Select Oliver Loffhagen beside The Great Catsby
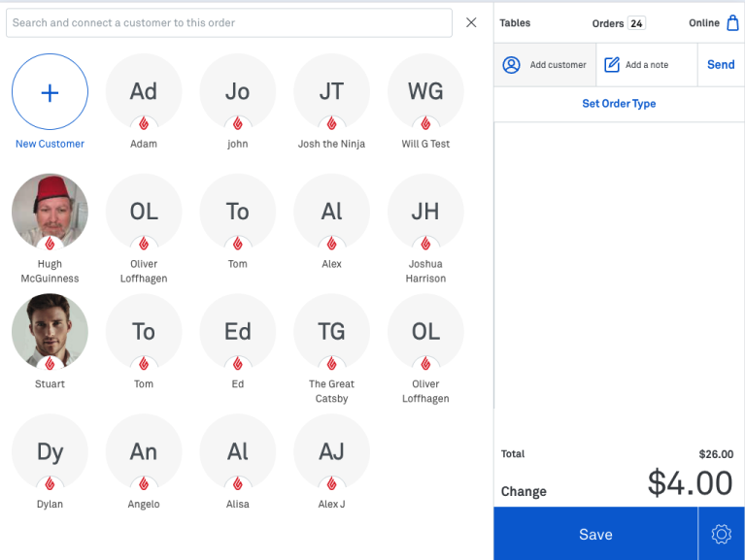 425,332
